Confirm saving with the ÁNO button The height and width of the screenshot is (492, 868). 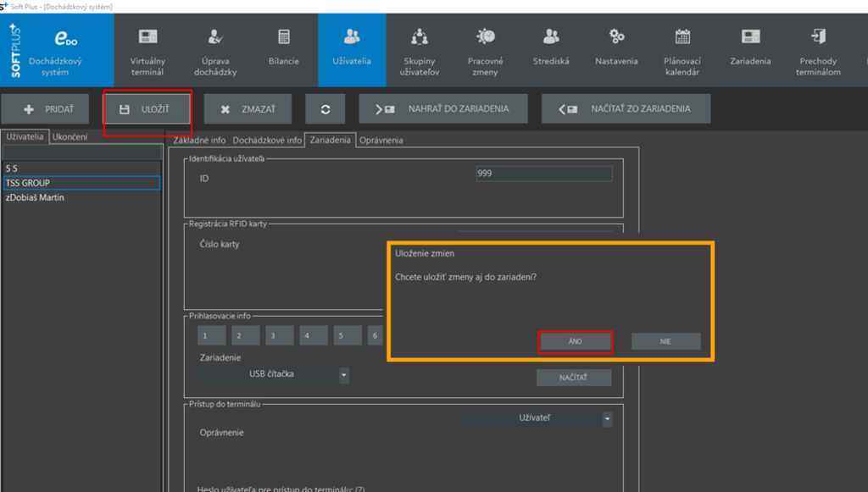[x=576, y=341]
